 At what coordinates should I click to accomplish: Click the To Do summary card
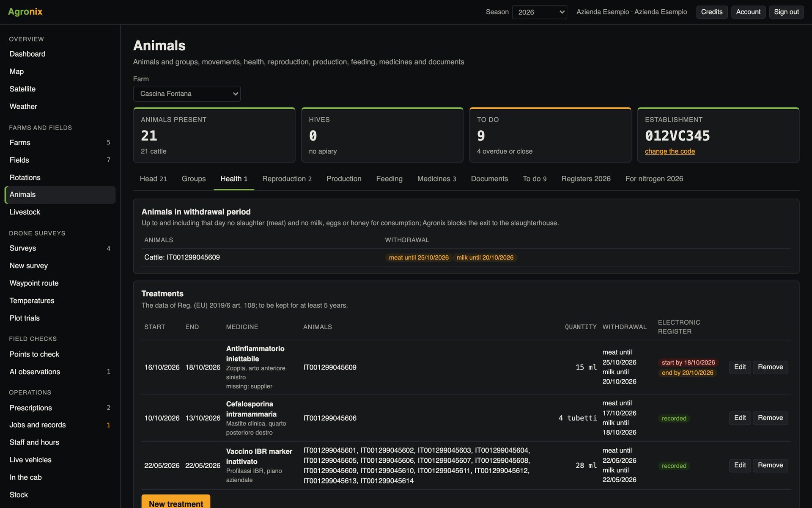(x=550, y=135)
